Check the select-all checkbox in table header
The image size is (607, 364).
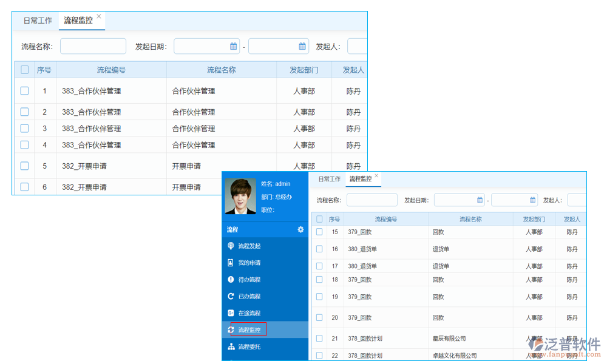coord(24,70)
